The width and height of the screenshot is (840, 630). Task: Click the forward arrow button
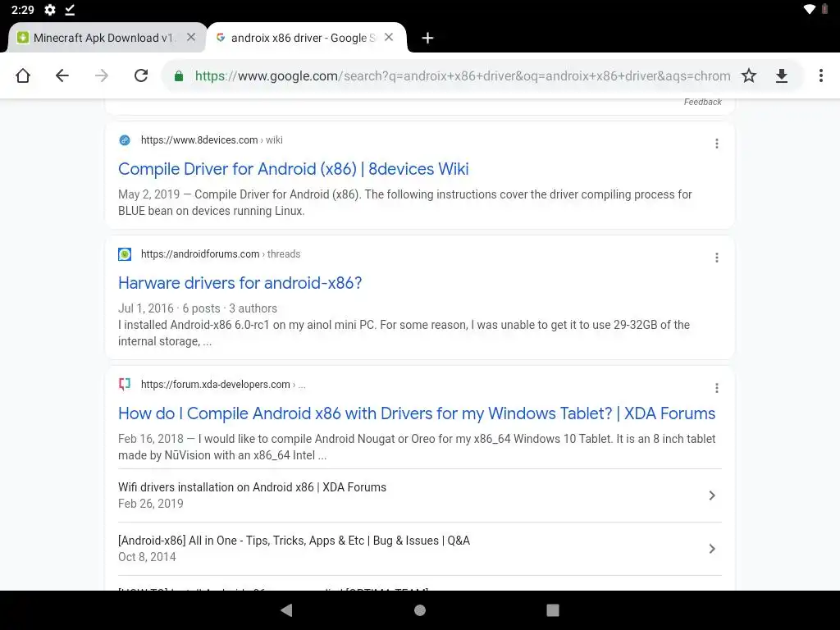pyautogui.click(x=101, y=75)
